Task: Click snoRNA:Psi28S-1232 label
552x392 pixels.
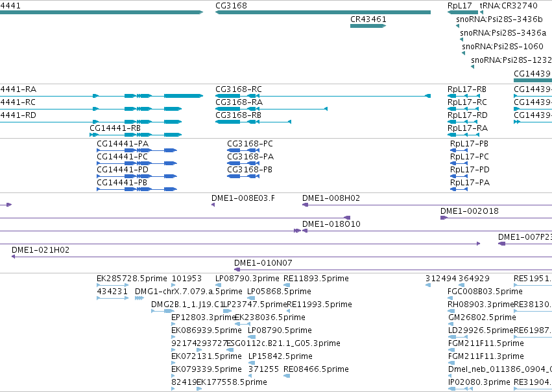Action: click(x=512, y=60)
